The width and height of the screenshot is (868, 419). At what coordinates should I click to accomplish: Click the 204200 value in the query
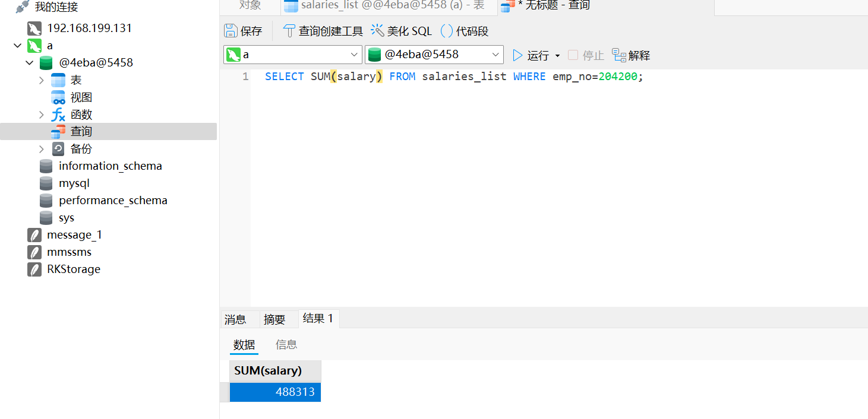[618, 77]
